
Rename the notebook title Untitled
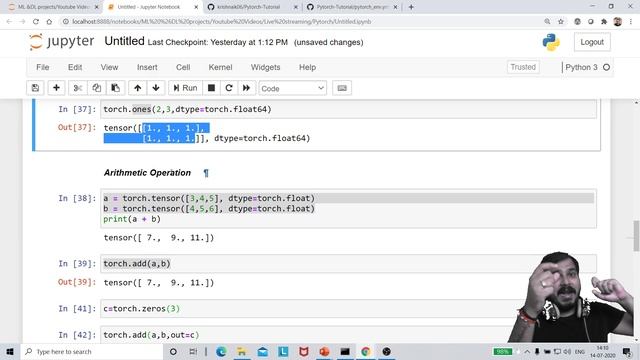[124, 41]
